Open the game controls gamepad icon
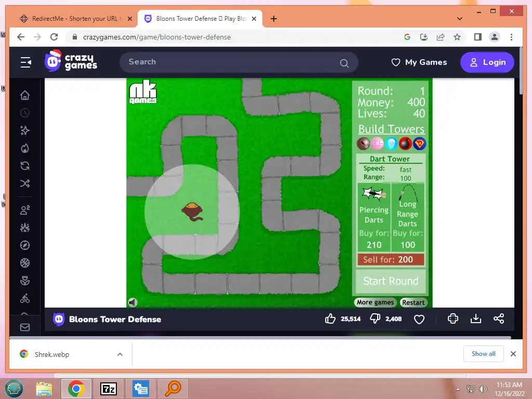532x399 pixels. point(453,318)
